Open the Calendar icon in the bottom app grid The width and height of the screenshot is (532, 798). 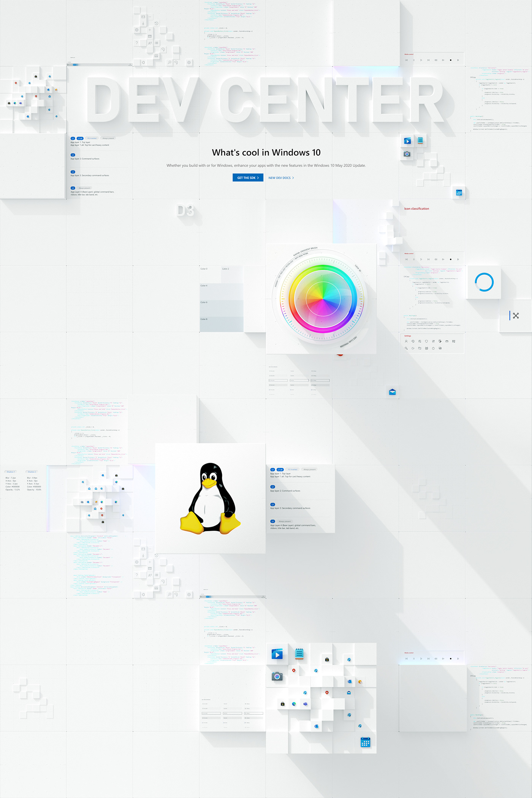click(365, 742)
